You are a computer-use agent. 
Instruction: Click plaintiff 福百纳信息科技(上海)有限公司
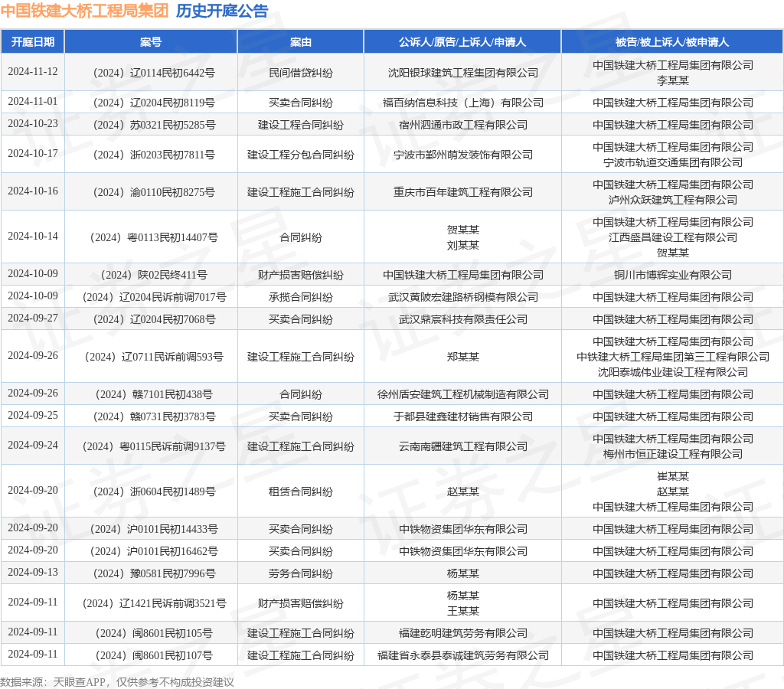coord(463,103)
